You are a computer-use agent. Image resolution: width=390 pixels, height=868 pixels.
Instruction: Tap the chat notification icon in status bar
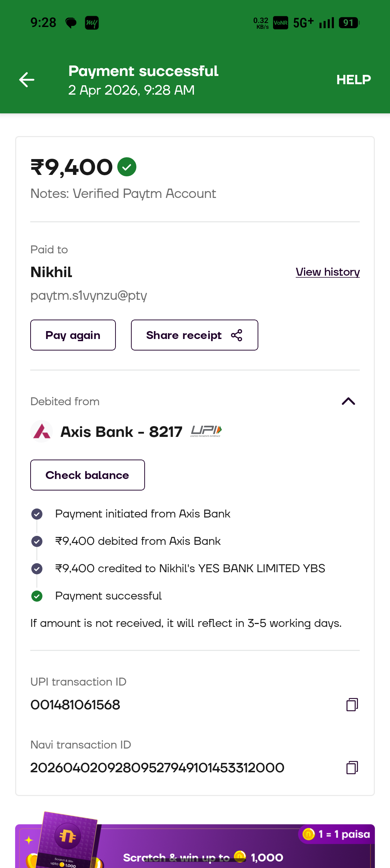71,23
